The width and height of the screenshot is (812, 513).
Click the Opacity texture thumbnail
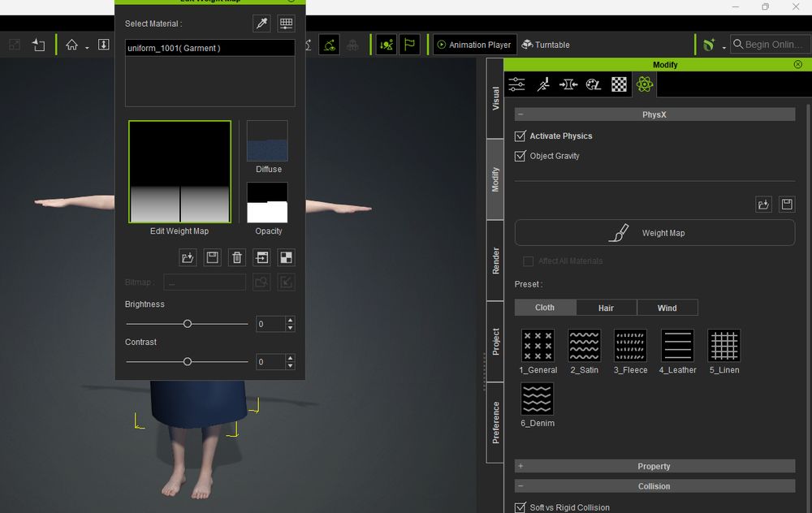(x=267, y=202)
